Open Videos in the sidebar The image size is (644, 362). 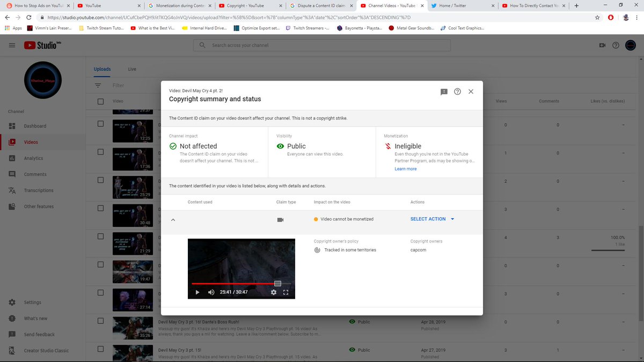tap(31, 142)
